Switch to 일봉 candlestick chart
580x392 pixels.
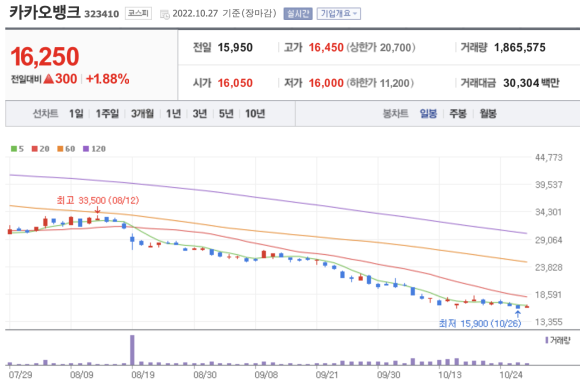[428, 114]
